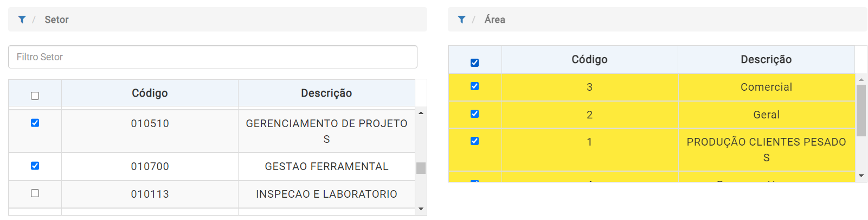The width and height of the screenshot is (868, 220).
Task: Uncheck the Comercial area checkbox
Action: point(475,86)
